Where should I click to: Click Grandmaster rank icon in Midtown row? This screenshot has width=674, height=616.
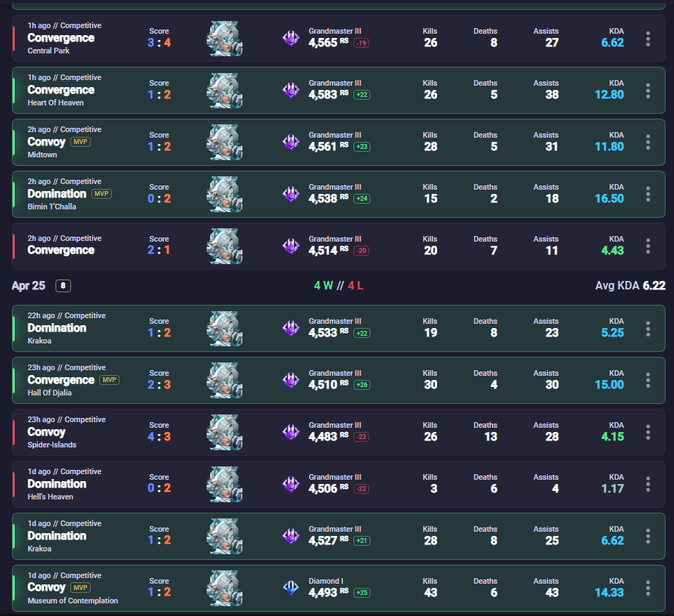pyautogui.click(x=291, y=142)
